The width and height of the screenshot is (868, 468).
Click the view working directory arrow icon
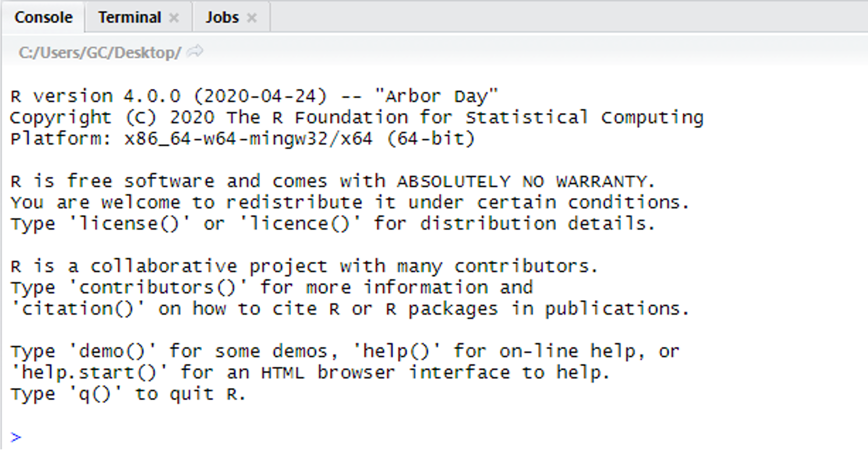(x=195, y=51)
